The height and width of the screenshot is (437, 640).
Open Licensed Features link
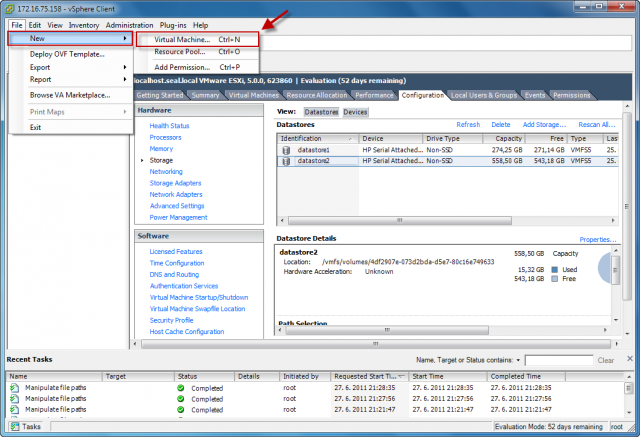tap(176, 252)
